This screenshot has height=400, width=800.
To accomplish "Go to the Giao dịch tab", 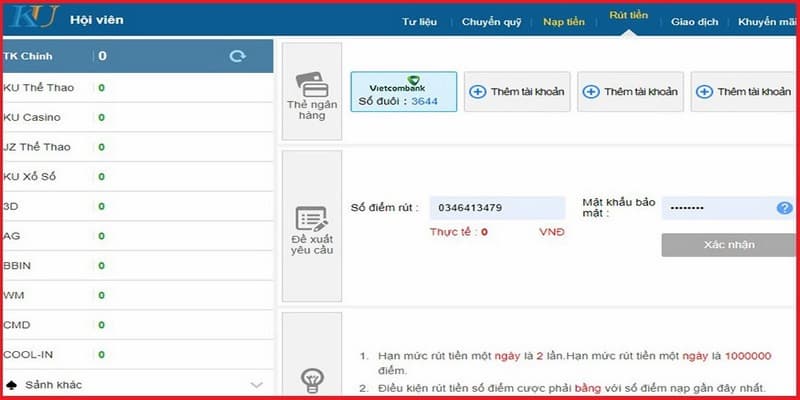I will 694,21.
